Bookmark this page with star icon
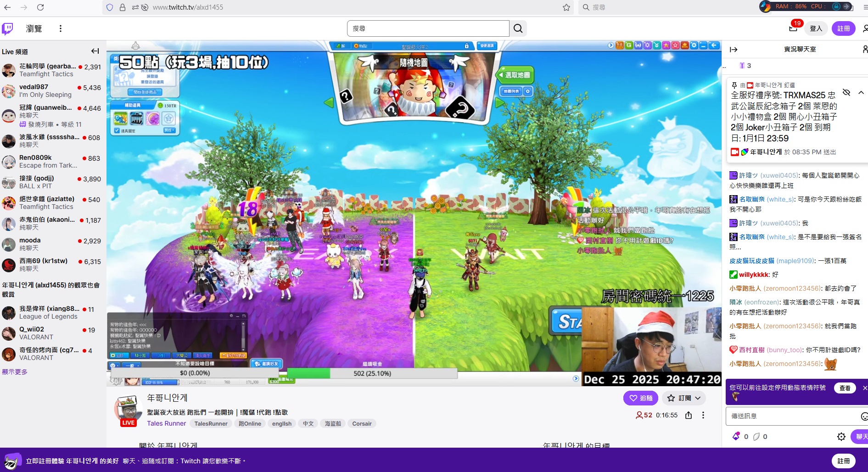The width and height of the screenshot is (868, 472). pyautogui.click(x=566, y=7)
